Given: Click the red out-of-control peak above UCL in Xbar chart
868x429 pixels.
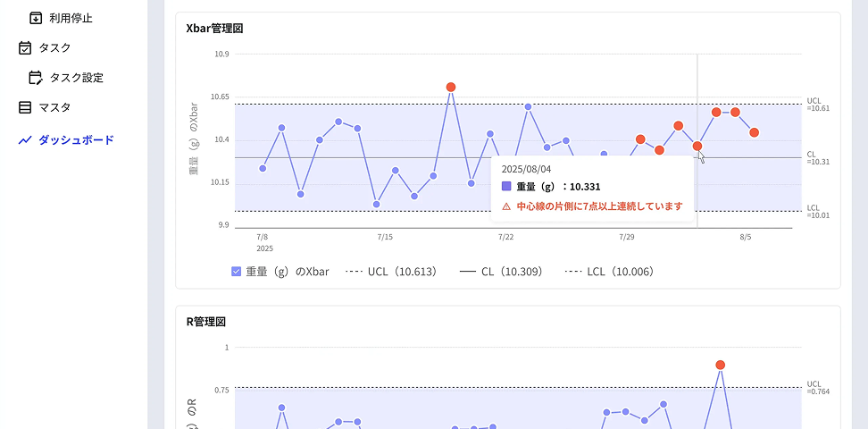Looking at the screenshot, I should [451, 87].
